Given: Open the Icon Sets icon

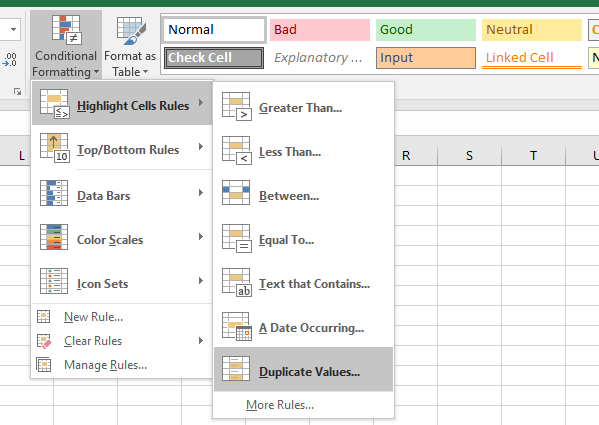Looking at the screenshot, I should (54, 281).
